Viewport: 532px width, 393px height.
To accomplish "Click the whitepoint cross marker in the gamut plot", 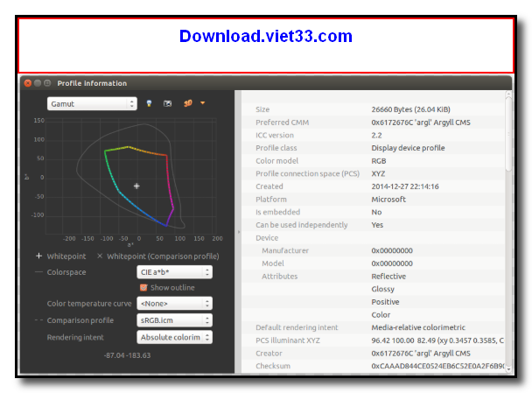I will pyautogui.click(x=136, y=186).
